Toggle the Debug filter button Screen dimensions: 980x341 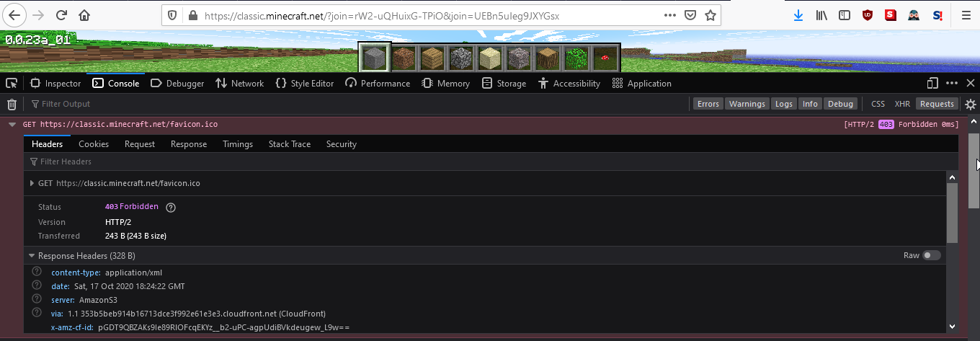(840, 104)
